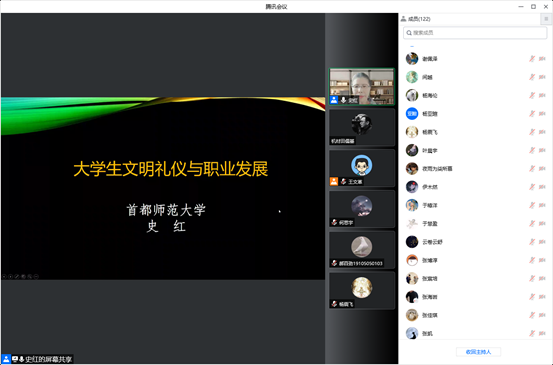Click the muted mic icon on 杨鹏飞 video tile
Image resolution: width=553 pixels, height=365 pixels.
pyautogui.click(x=334, y=304)
